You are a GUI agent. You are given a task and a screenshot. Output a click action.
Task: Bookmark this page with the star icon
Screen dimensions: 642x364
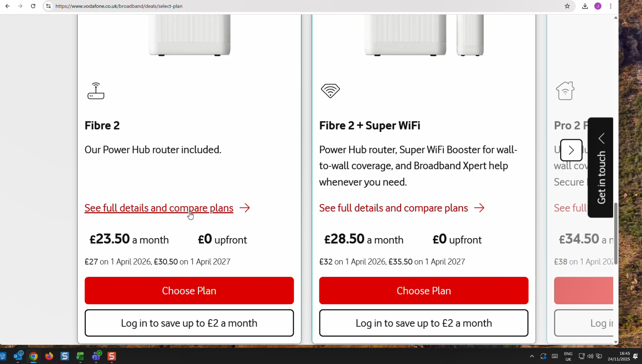coord(567,6)
